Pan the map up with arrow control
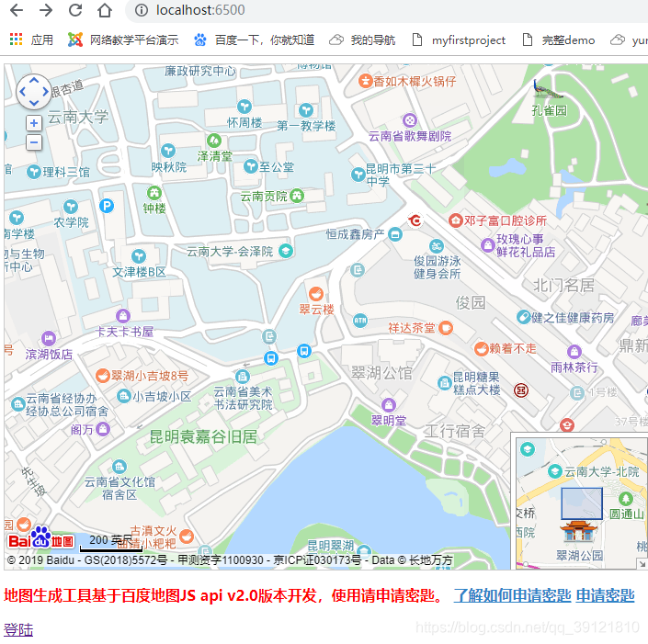 click(34, 80)
